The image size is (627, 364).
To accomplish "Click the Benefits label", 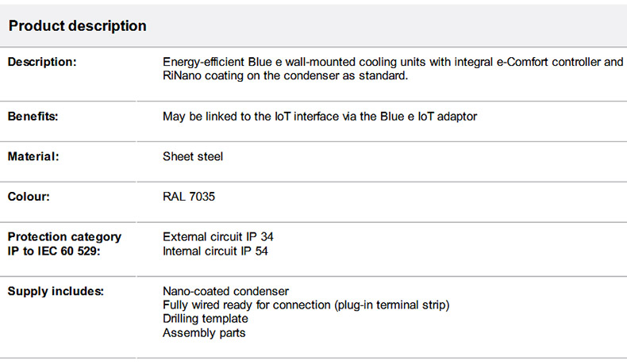I will tap(33, 117).
